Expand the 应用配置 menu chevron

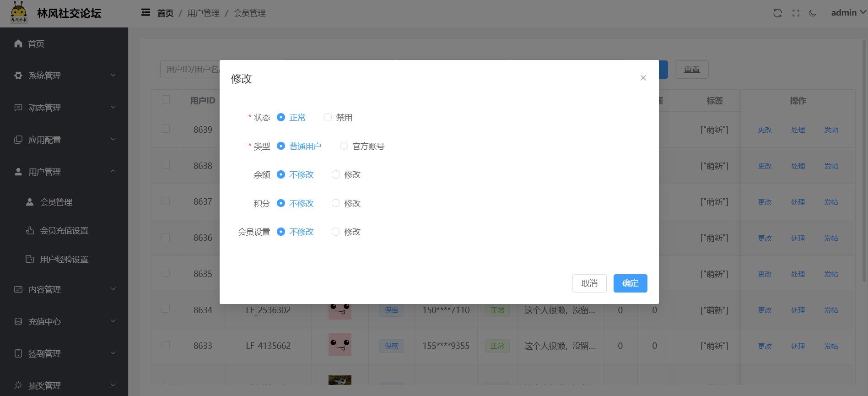pyautogui.click(x=113, y=139)
